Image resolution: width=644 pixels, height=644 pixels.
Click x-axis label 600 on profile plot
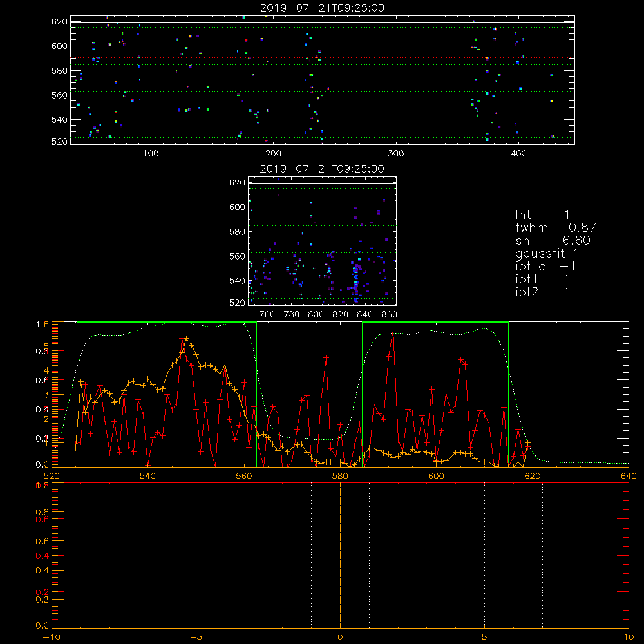tap(436, 476)
